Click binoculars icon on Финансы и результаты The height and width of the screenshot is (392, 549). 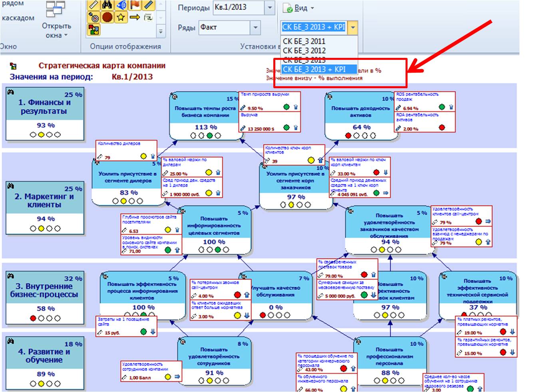[x=11, y=92]
